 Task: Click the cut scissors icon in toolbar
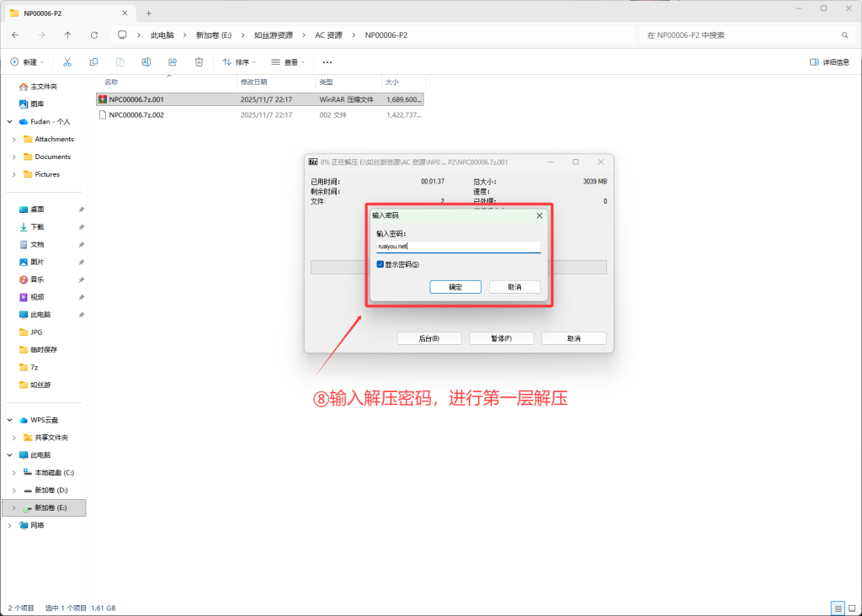pyautogui.click(x=67, y=62)
